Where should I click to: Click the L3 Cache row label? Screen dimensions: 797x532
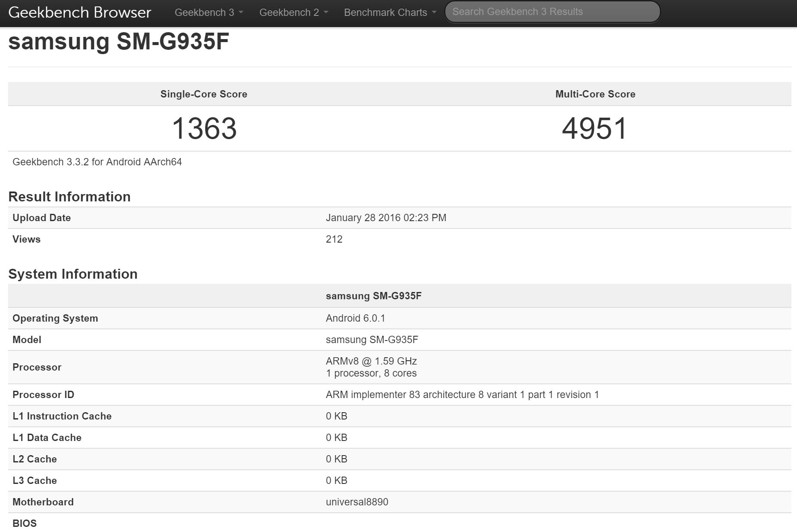point(34,480)
